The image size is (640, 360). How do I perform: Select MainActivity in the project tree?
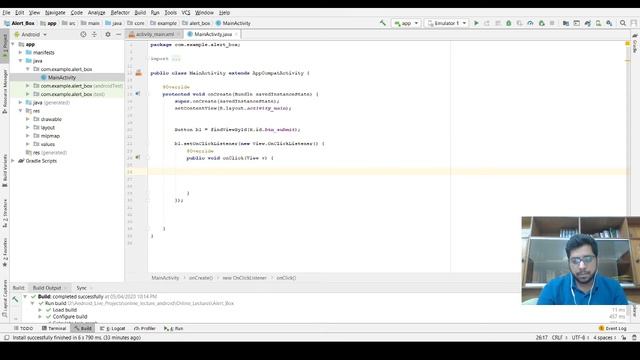click(62, 78)
